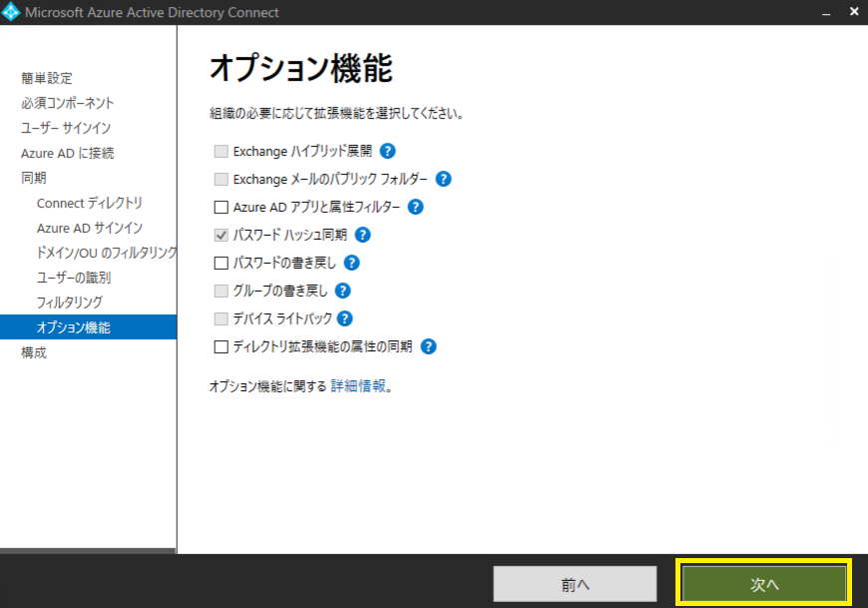Open Azure AD サインイン step

point(90,228)
